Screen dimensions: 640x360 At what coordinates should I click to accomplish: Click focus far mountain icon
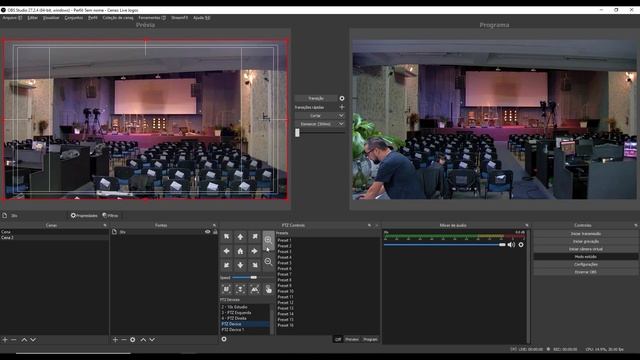click(254, 289)
